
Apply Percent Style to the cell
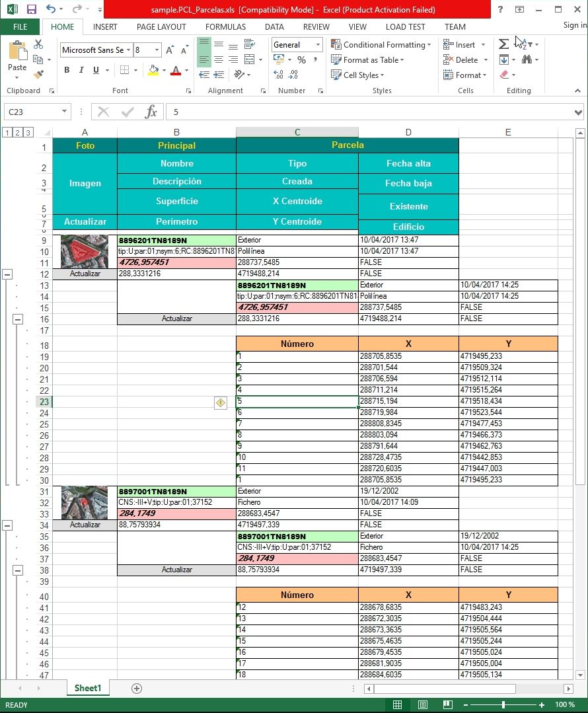[301, 59]
